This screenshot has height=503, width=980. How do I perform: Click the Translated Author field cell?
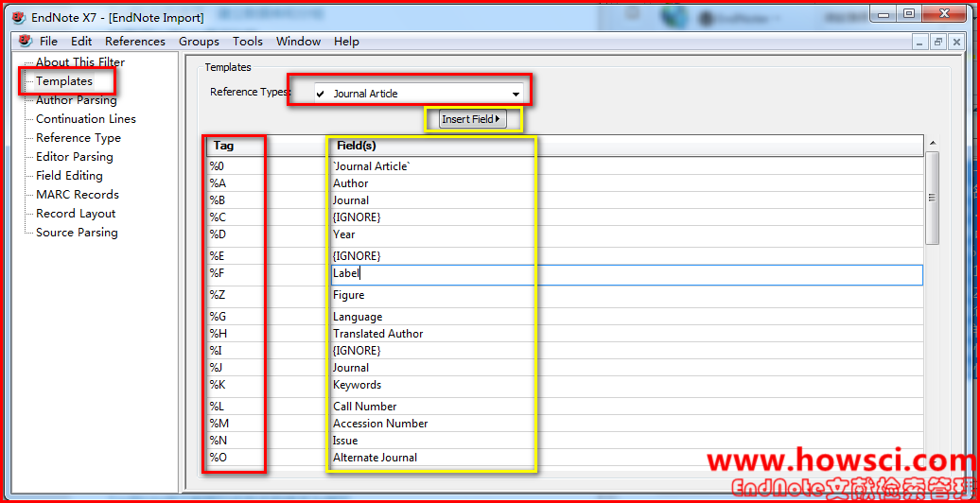627,334
